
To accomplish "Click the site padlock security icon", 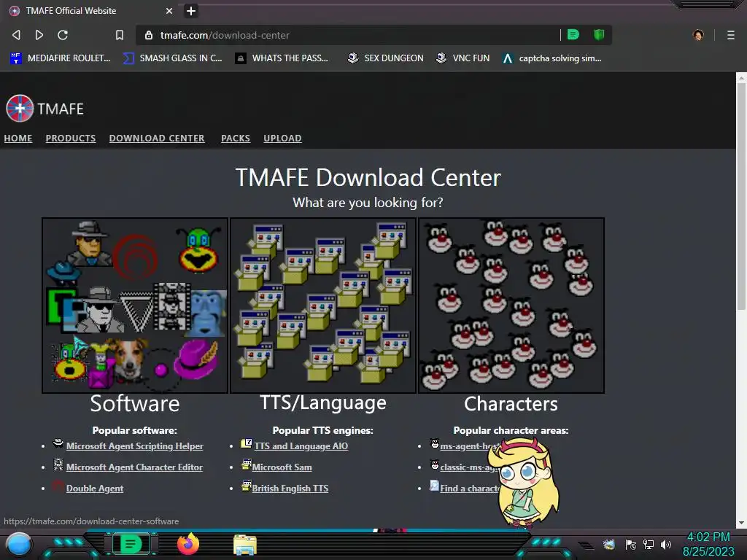I will (149, 35).
